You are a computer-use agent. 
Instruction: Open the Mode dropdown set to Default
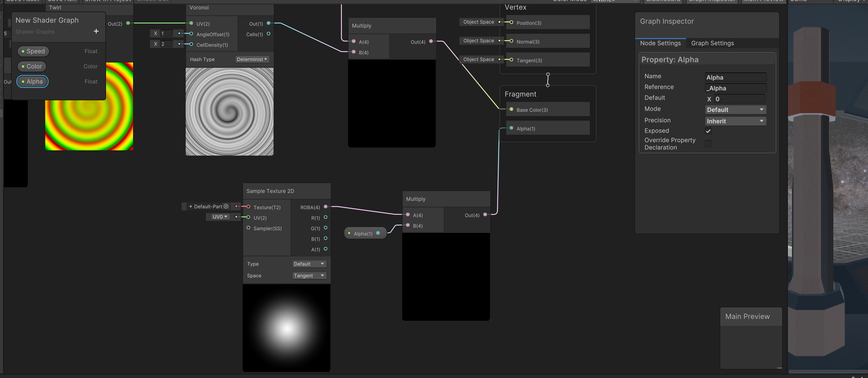point(735,110)
